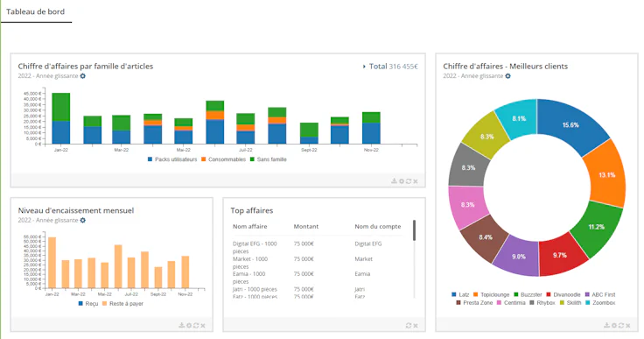Download the Niveau d'encaissement mensuel chart
Screen dimensions: 644x339
click(x=181, y=326)
